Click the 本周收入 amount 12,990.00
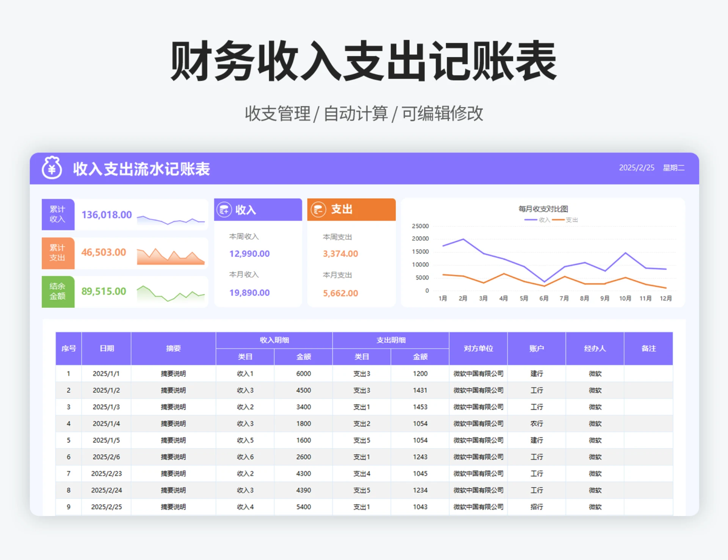This screenshot has width=728, height=560. pyautogui.click(x=249, y=253)
